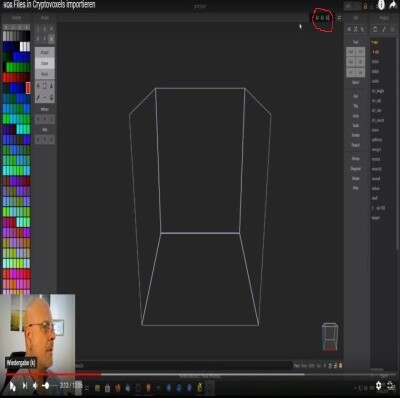Click the swap icon beside the model size

click(x=339, y=17)
